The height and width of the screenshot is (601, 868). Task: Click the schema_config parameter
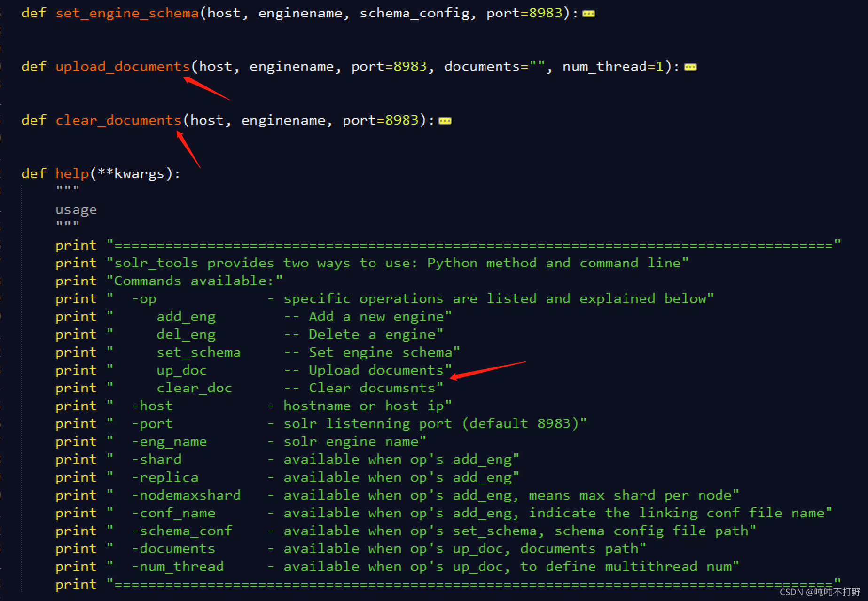pyautogui.click(x=415, y=13)
